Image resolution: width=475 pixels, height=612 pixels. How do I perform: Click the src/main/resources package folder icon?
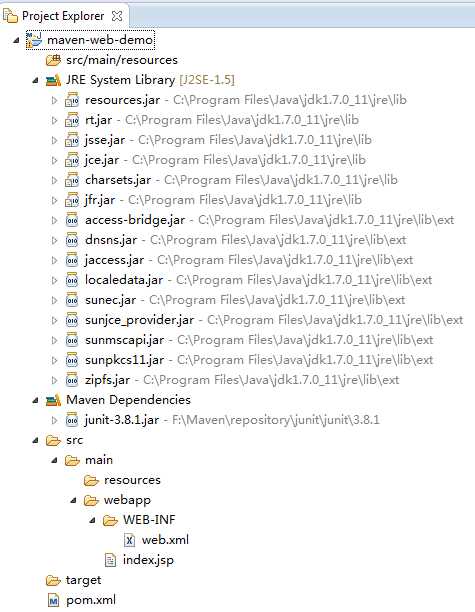[x=53, y=60]
